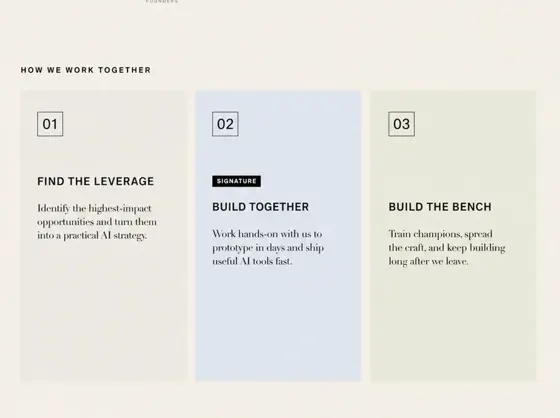Select the highest-impact opportunities description text
Screen dimensions: 560x418
pyautogui.click(x=97, y=222)
